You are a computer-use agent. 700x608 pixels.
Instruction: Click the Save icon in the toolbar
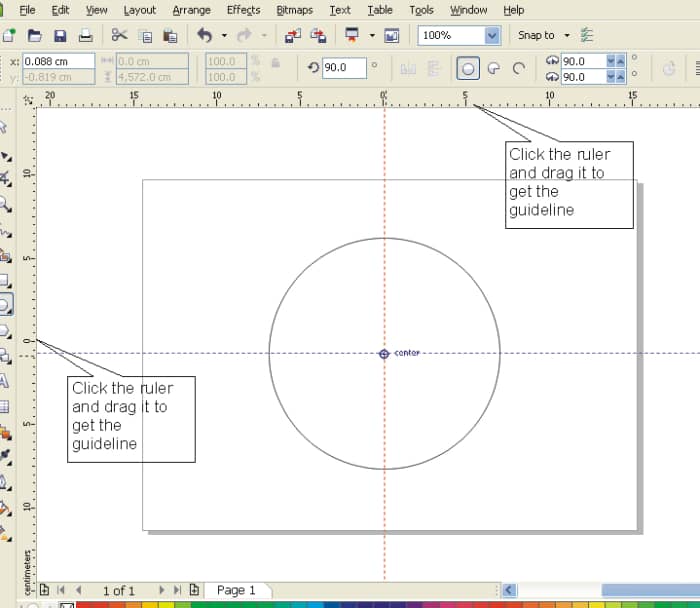tap(60, 35)
